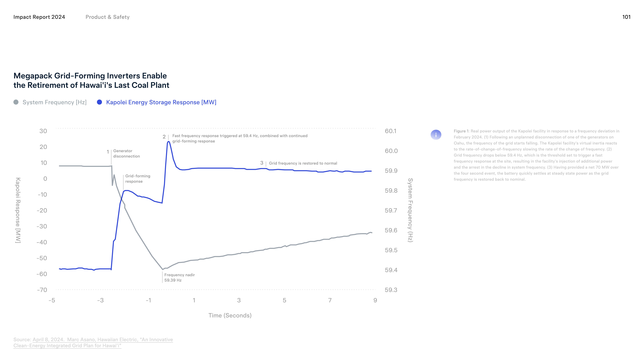The image size is (644, 362).
Task: Click the Grid frequency is restored annotation
Action: [x=303, y=163]
